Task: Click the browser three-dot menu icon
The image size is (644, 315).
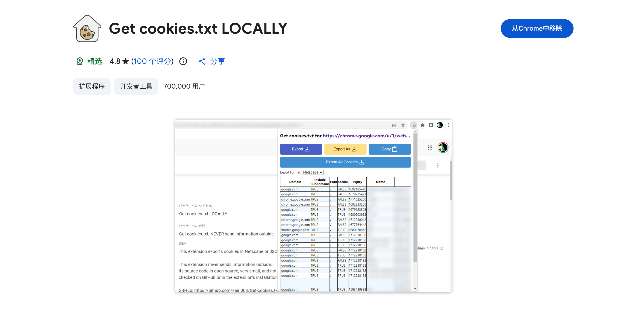Action: point(448,125)
